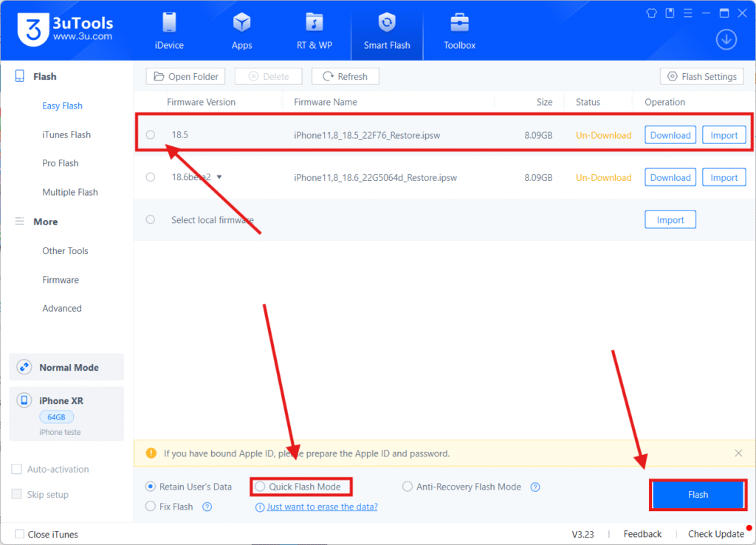Enable Quick Flash Mode
The image size is (756, 545).
260,487
